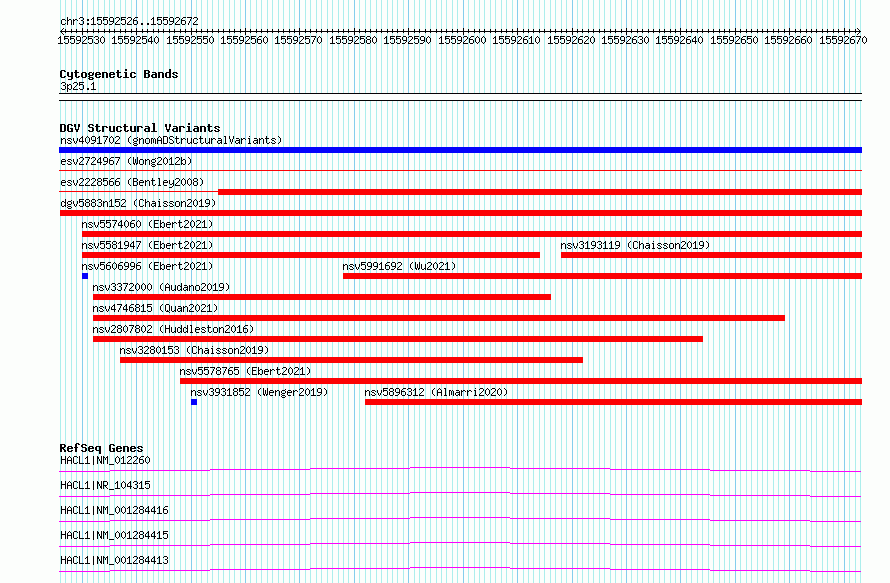The width and height of the screenshot is (890, 583).
Task: Open variant nsv5896312 (Almarri2020)
Action: 436,392
